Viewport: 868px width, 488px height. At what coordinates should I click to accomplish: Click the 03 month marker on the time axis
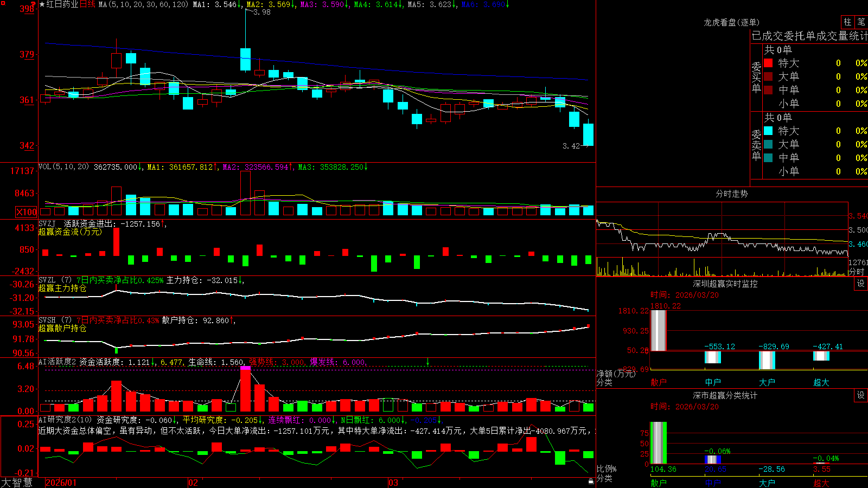click(x=393, y=483)
